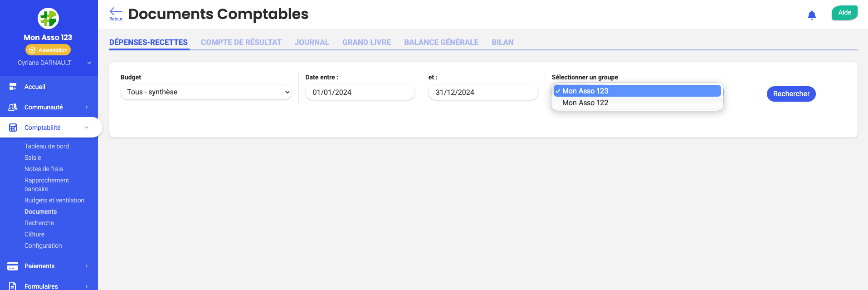Click the Comptabilité calculator icon

tap(13, 128)
